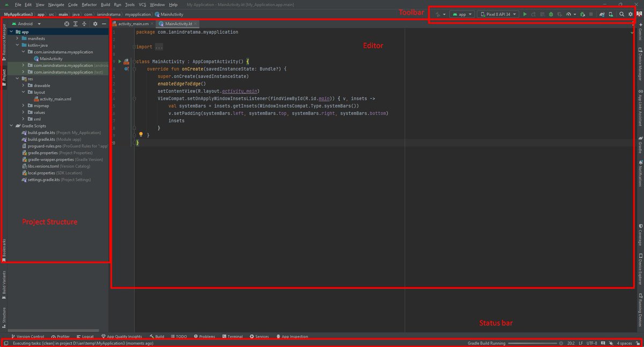Open the Terminal tool window
The image size is (644, 347).
[x=232, y=336]
